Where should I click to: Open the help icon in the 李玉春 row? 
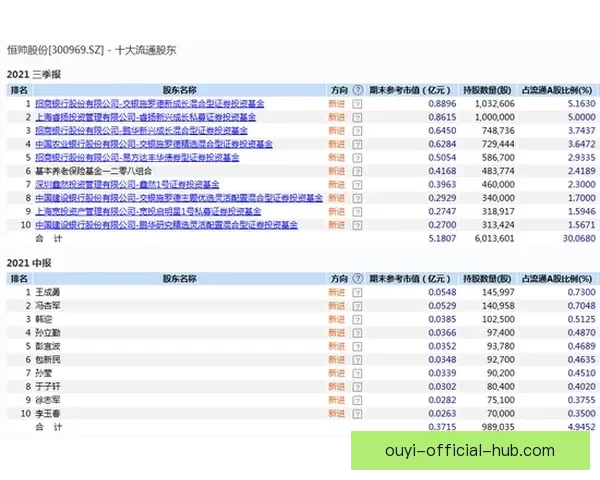pyautogui.click(x=357, y=414)
